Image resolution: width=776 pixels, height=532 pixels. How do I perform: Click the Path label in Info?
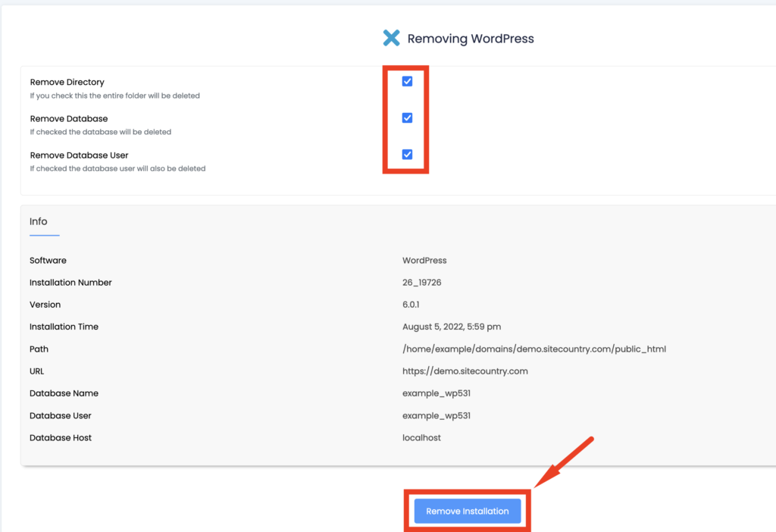coord(39,349)
